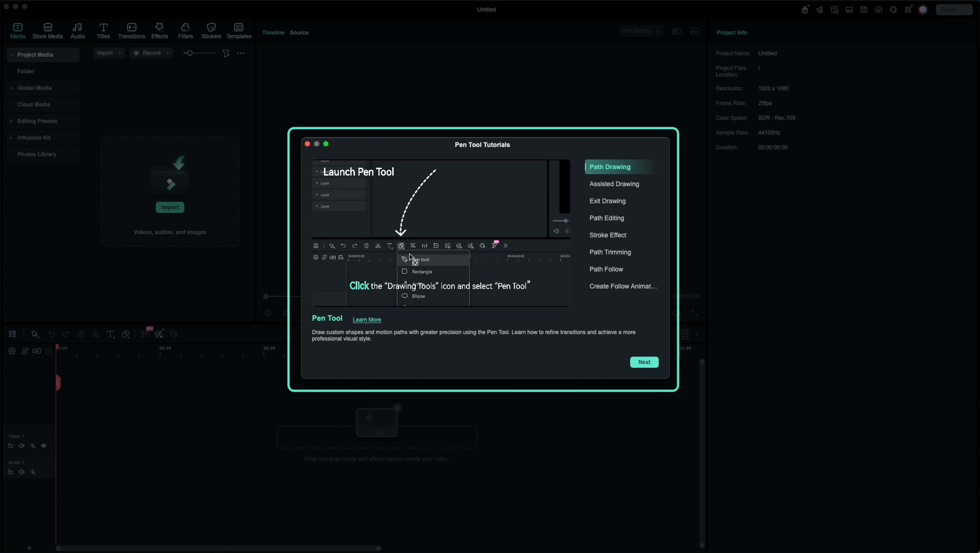Toggle Video 1 track visibility eye
The width and height of the screenshot is (980, 553).
[44, 446]
